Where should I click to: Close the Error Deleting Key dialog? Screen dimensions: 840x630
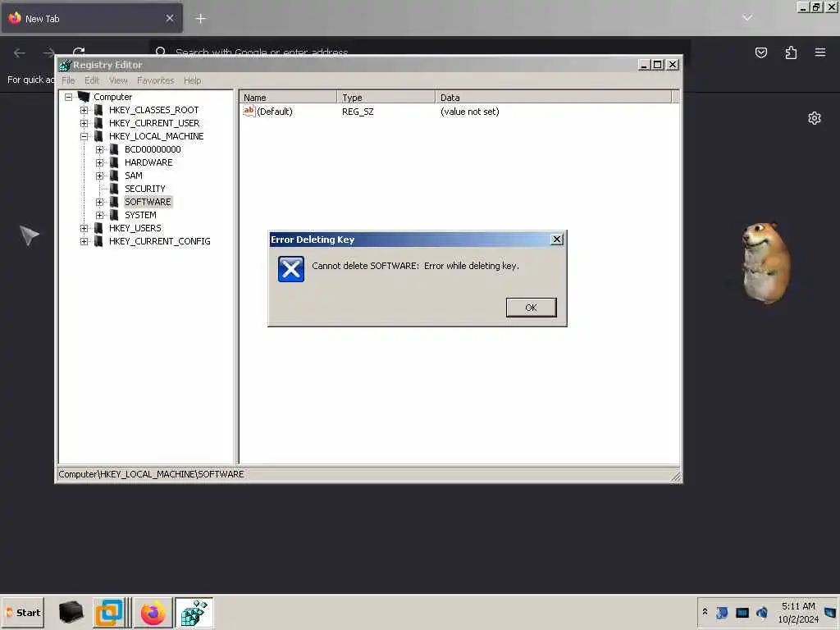pyautogui.click(x=557, y=240)
